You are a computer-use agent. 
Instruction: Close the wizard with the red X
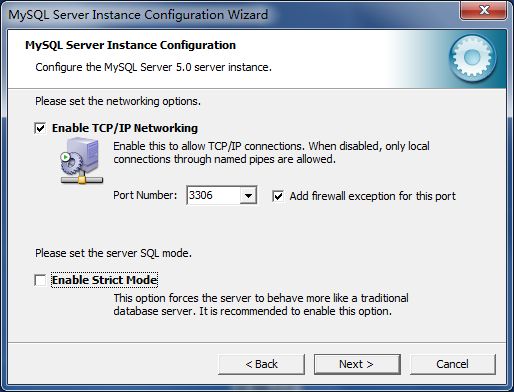pyautogui.click(x=484, y=10)
